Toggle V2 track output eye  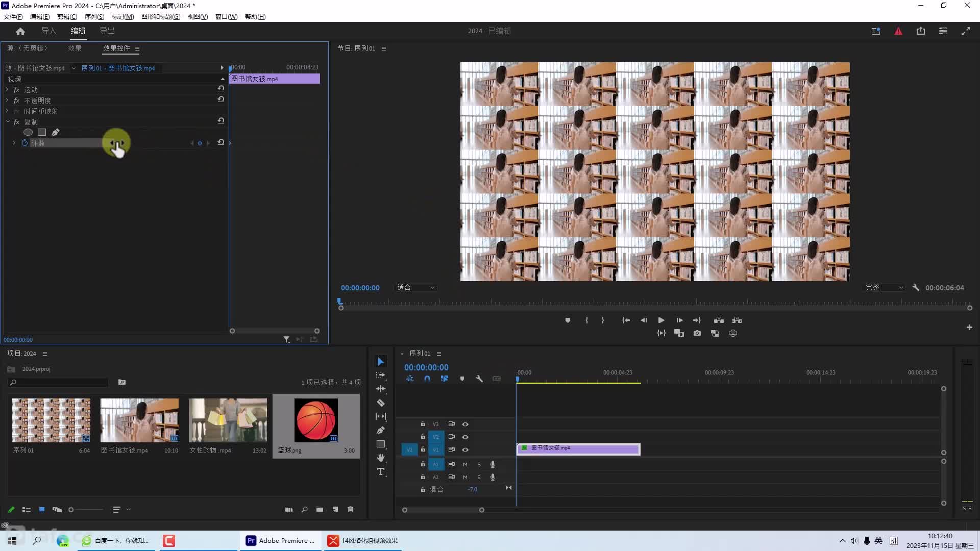[465, 437]
